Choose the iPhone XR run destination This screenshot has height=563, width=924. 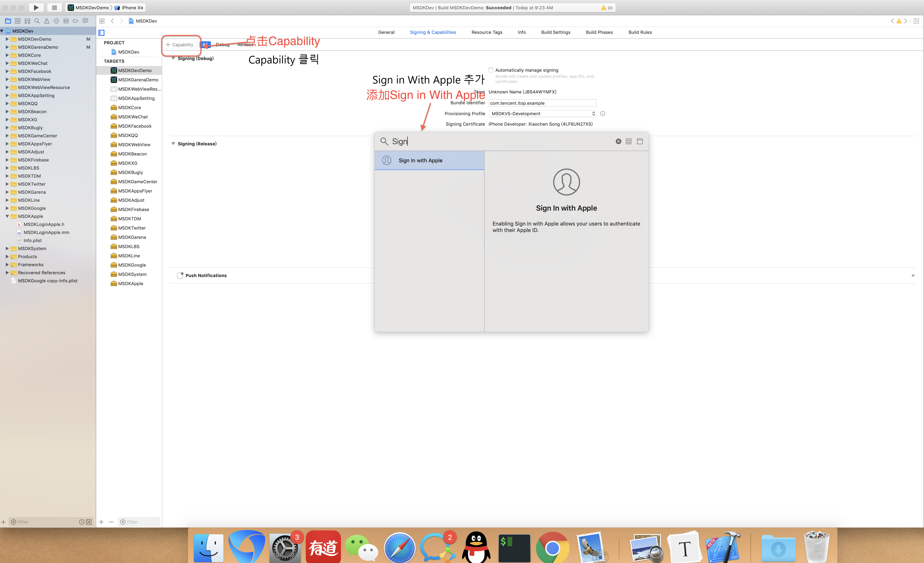point(129,7)
